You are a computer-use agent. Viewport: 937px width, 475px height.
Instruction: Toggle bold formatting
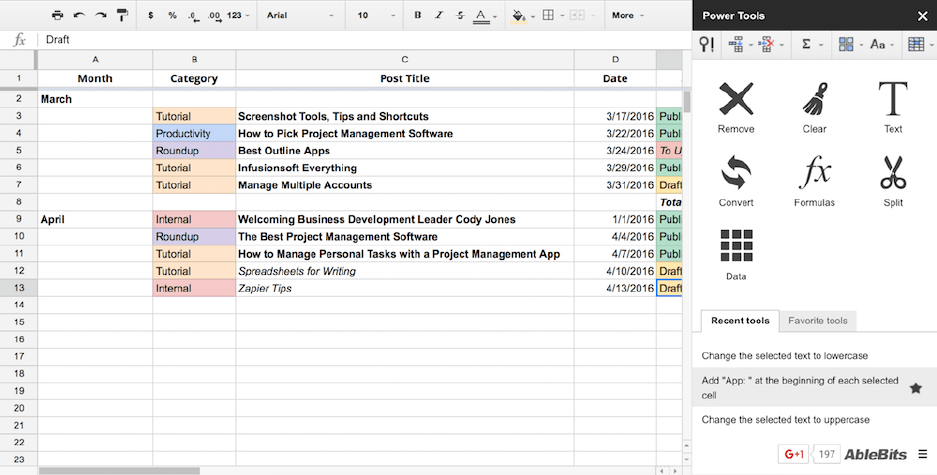[417, 16]
